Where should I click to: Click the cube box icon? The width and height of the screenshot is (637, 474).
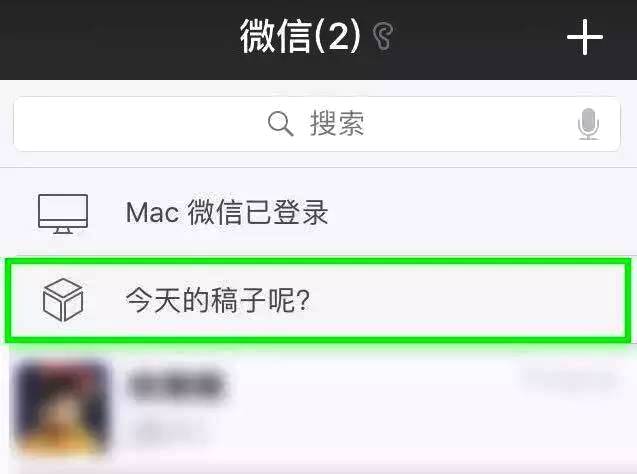point(63,300)
